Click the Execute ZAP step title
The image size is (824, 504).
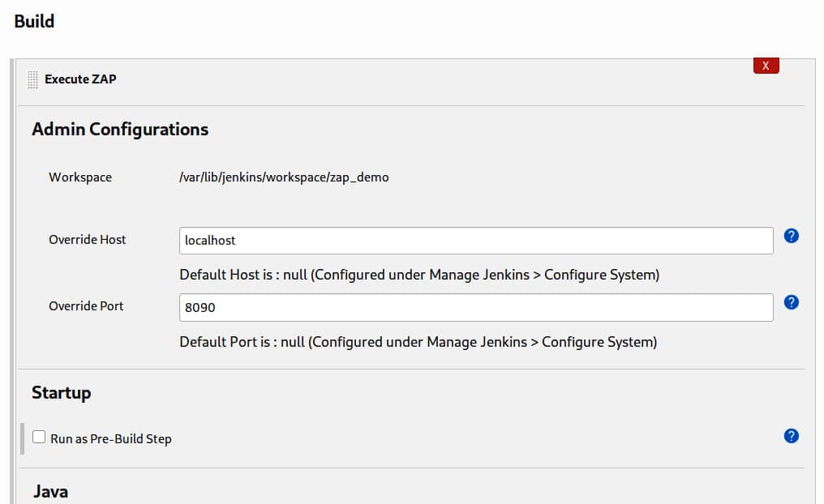(x=80, y=79)
